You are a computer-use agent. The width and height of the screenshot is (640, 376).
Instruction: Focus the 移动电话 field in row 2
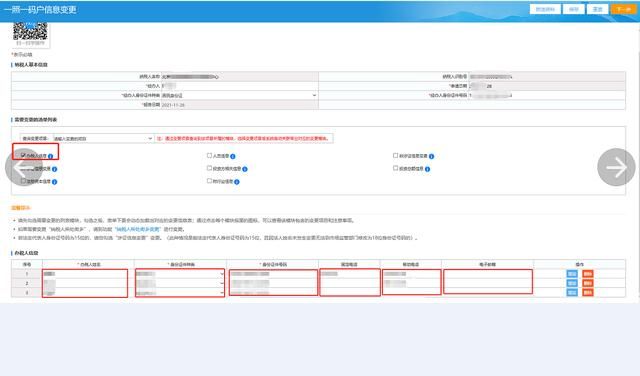(411, 283)
